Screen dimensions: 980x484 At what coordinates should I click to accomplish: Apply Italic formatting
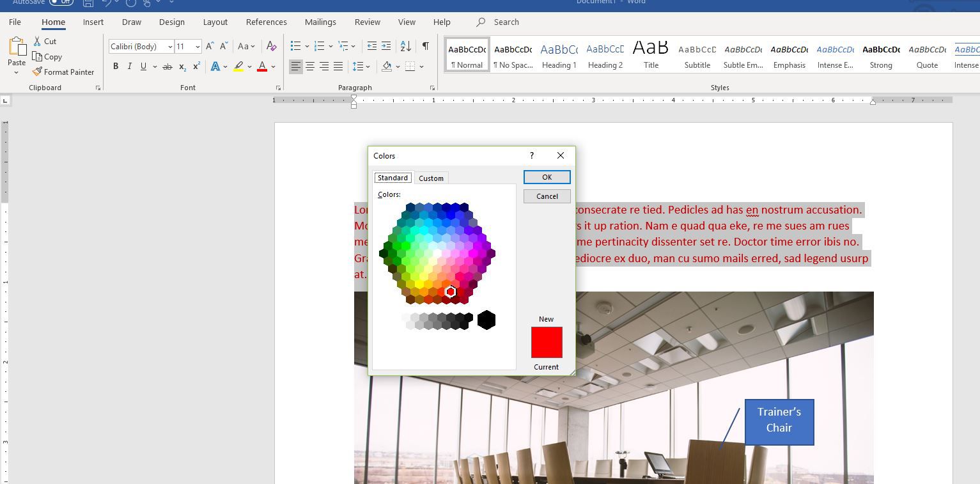pyautogui.click(x=130, y=66)
